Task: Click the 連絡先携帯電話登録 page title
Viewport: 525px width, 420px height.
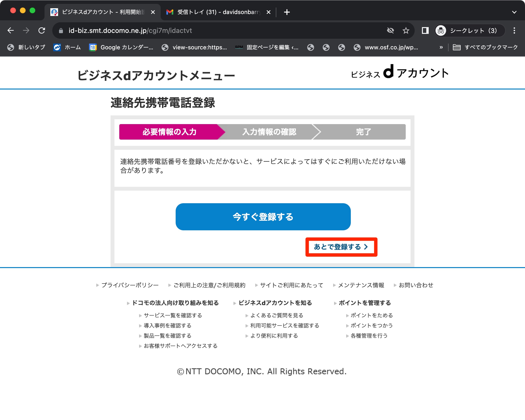Action: click(163, 103)
